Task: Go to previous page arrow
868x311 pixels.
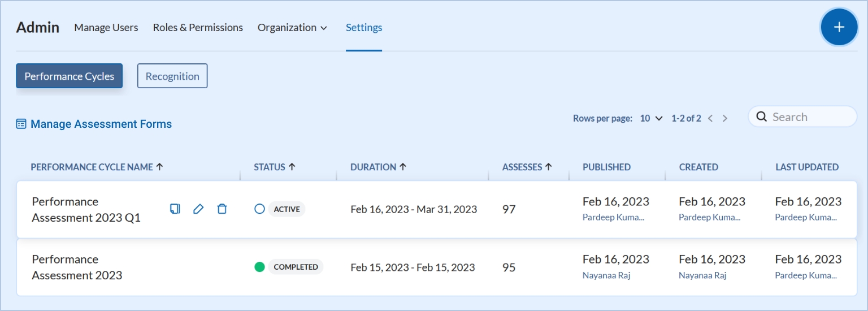Action: [x=710, y=118]
